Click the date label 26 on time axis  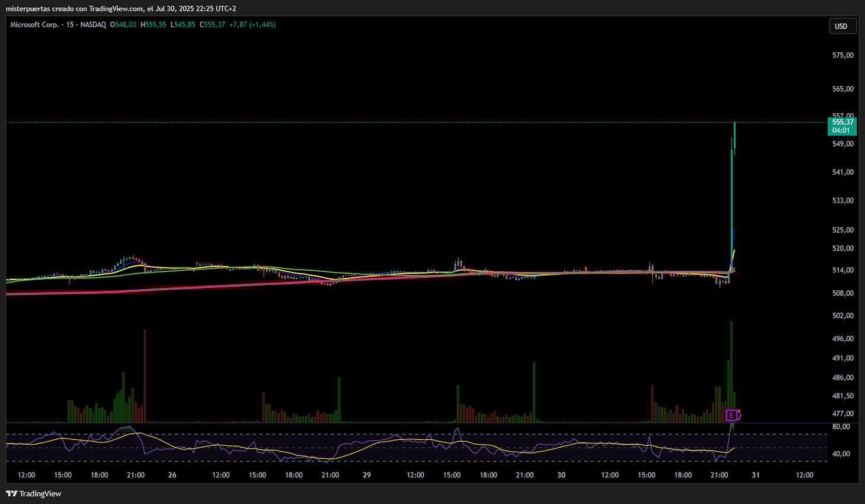pos(172,475)
